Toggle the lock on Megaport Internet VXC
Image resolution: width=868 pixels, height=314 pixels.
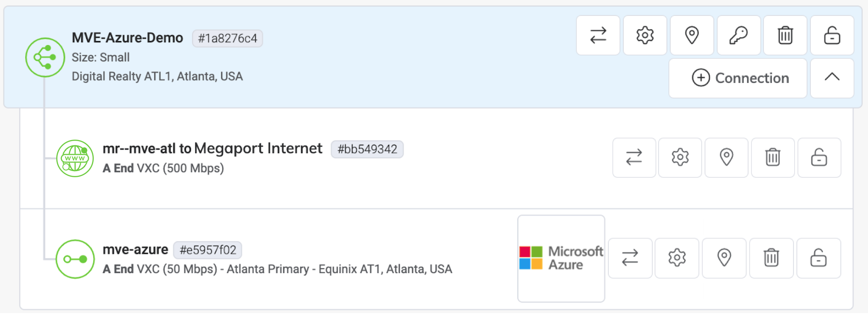[819, 157]
